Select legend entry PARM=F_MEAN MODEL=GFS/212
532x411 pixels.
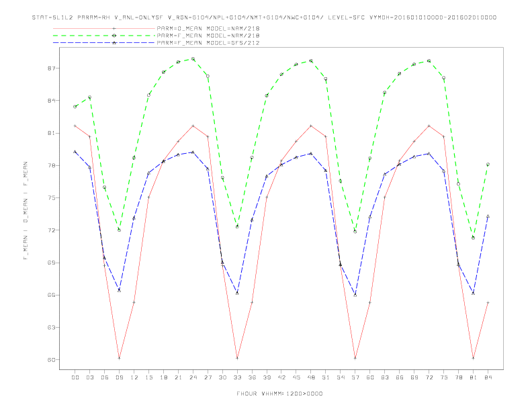(x=208, y=43)
